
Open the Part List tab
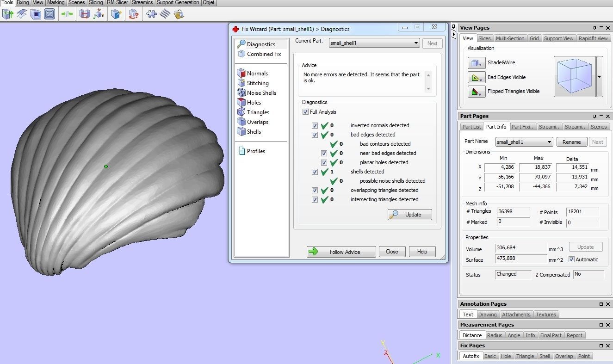(471, 127)
